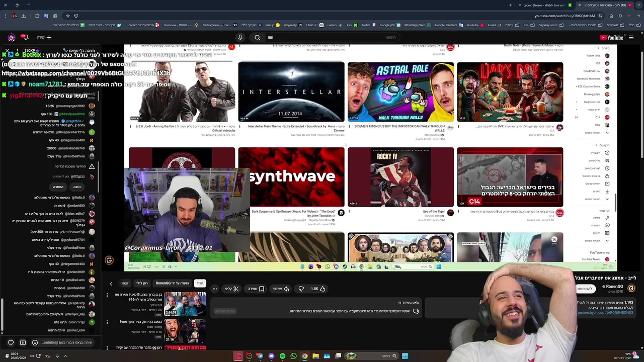Open the Rocky IV Eye of the Tiger video
Image resolution: width=644 pixels, height=362 pixels.
400,177
